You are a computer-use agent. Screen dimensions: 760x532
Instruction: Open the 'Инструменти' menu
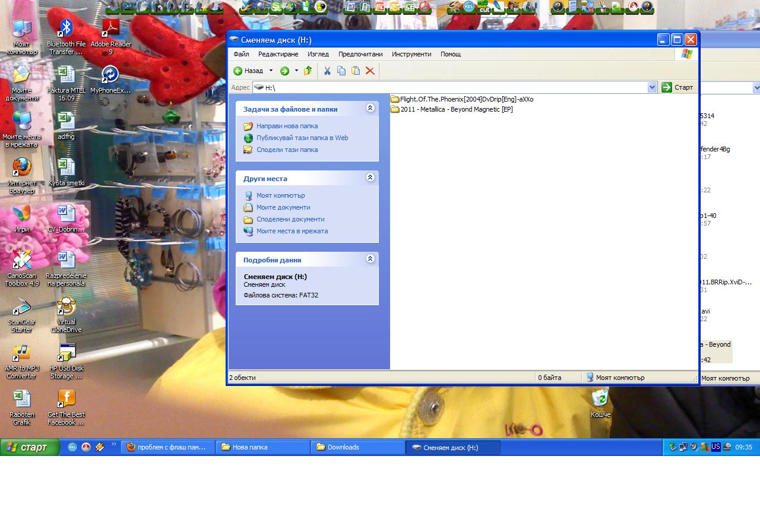tap(411, 54)
